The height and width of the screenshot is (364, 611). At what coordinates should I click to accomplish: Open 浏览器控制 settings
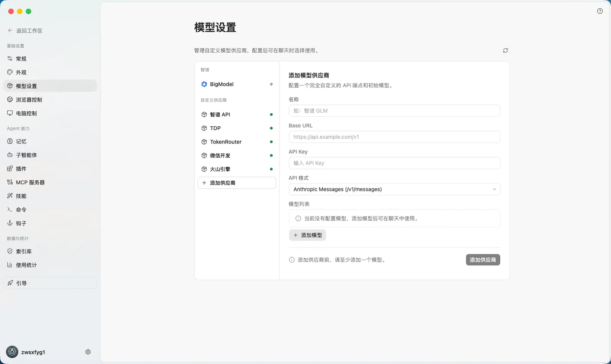pos(50,100)
